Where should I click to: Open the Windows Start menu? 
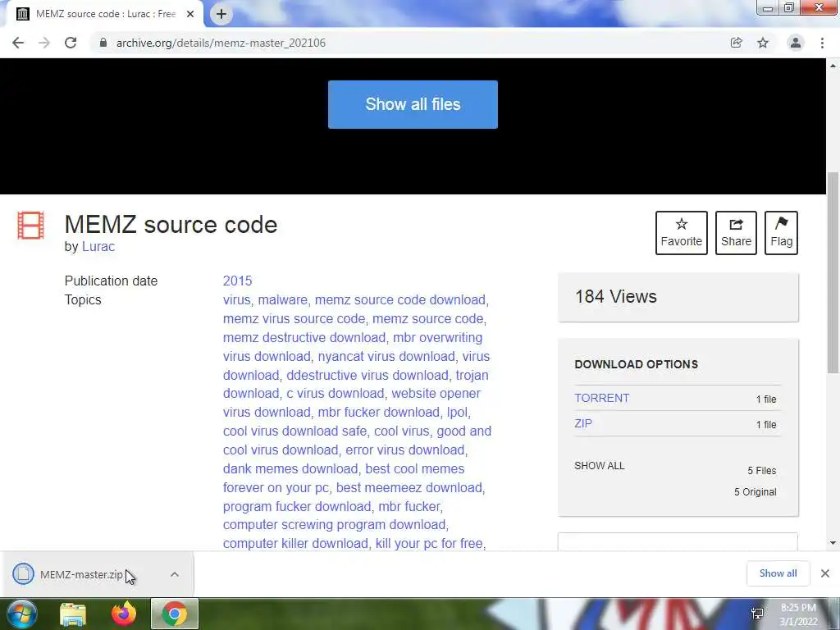tap(21, 614)
